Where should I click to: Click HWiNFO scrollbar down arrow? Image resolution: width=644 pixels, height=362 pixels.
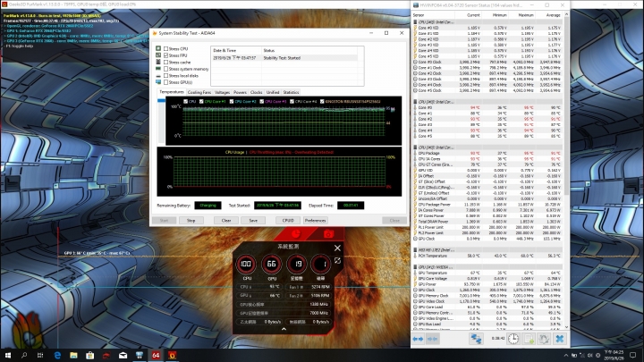tap(567, 327)
